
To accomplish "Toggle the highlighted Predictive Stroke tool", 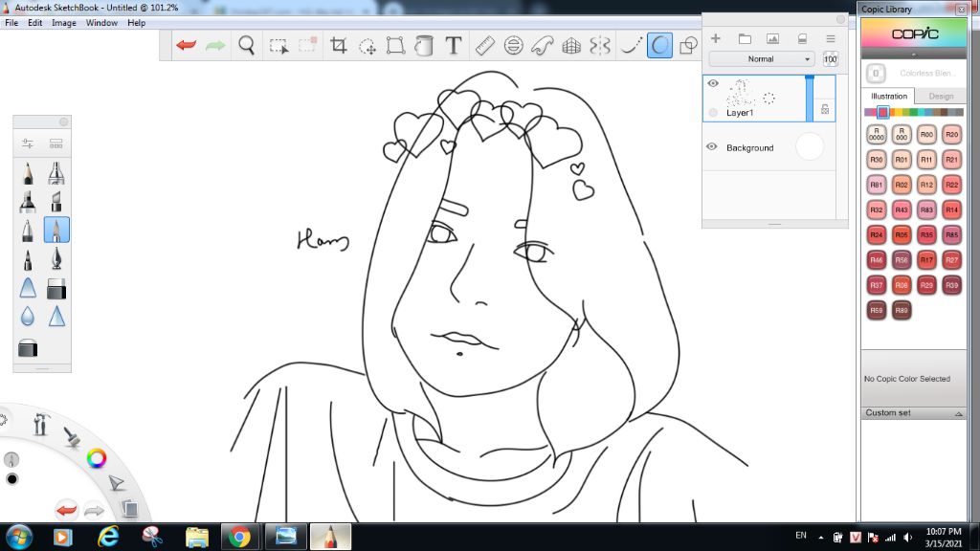I will pos(659,46).
